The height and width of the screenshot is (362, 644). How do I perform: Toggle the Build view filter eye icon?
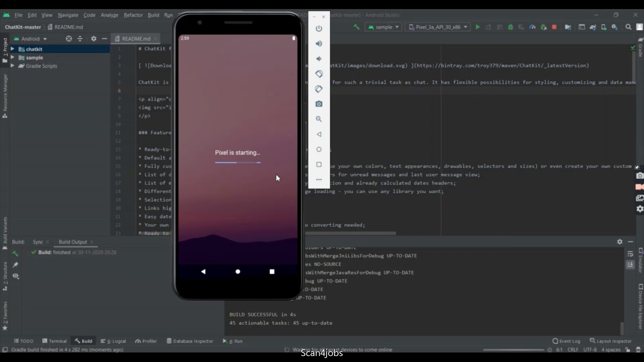[x=16, y=276]
